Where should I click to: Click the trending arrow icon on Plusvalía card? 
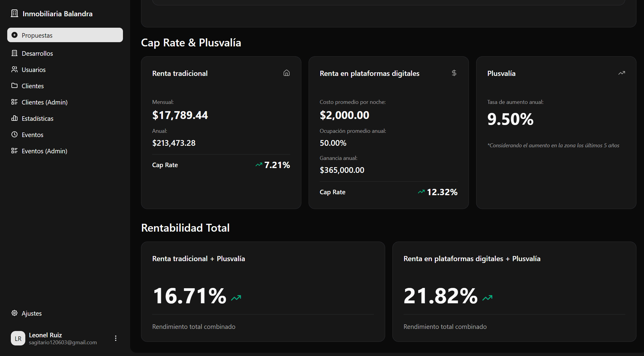click(x=621, y=73)
